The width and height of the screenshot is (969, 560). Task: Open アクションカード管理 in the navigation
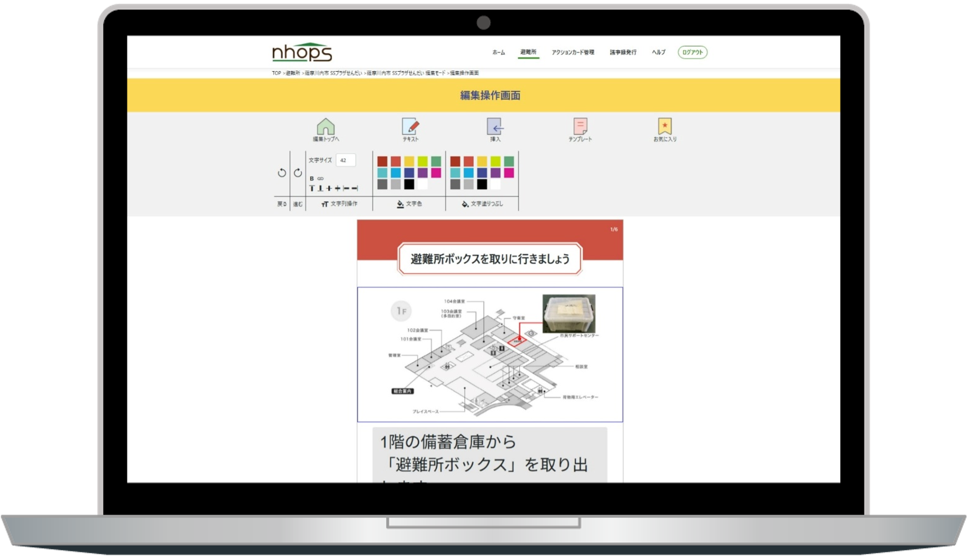573,52
